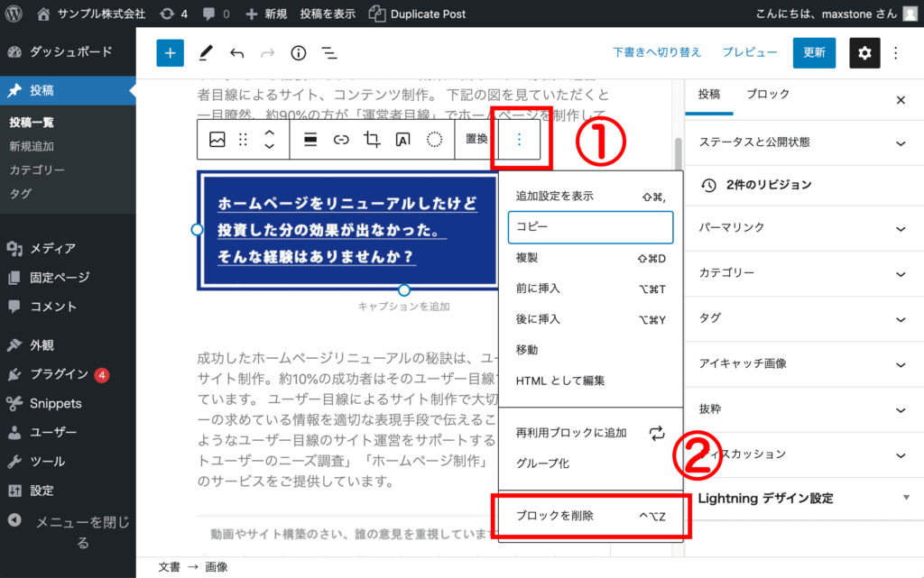Insert a link using the link icon
Screen dimensions: 924x578
point(341,141)
